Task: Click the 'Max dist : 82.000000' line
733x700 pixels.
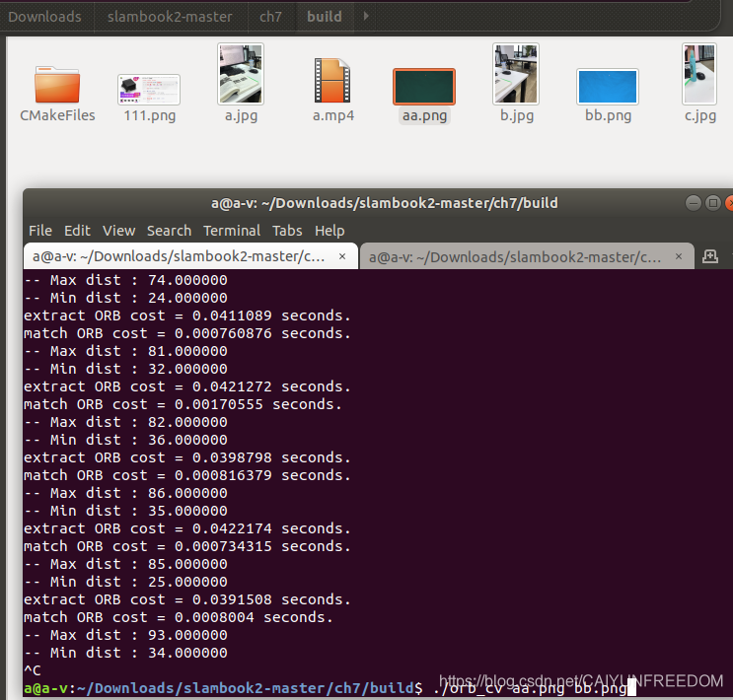Action: pyautogui.click(x=125, y=422)
